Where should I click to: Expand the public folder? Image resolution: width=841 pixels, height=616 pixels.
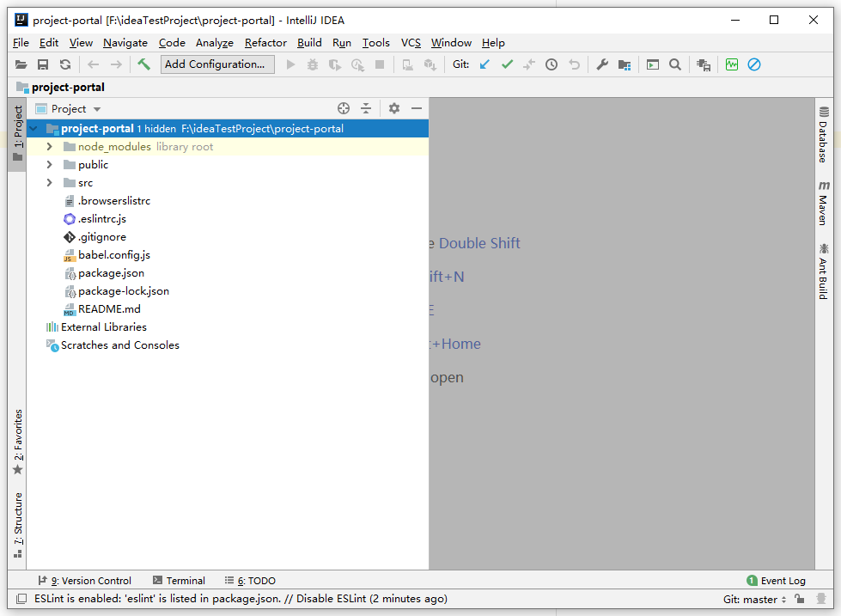tap(49, 165)
